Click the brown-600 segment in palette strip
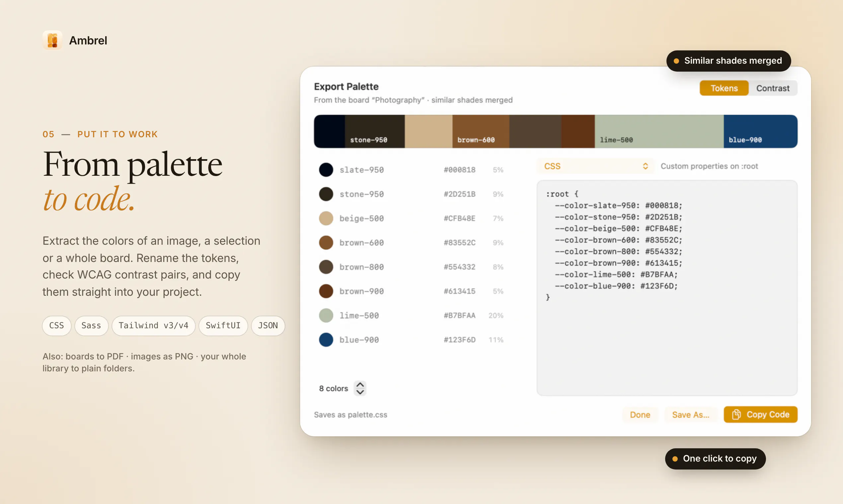Viewport: 843px width, 504px height. tap(481, 131)
